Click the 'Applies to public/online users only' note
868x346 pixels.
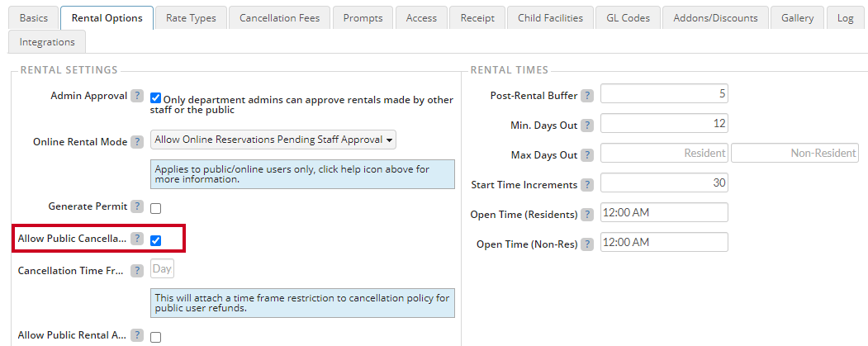[x=303, y=174]
